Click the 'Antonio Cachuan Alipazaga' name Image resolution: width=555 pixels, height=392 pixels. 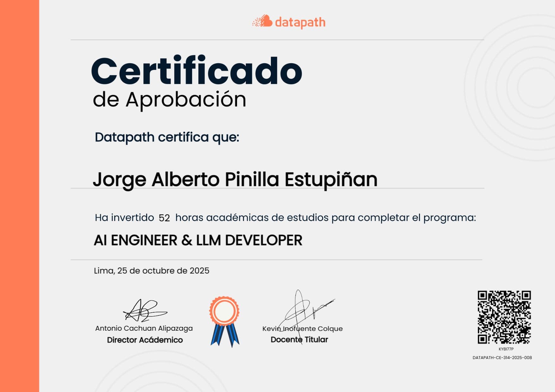pyautogui.click(x=144, y=328)
